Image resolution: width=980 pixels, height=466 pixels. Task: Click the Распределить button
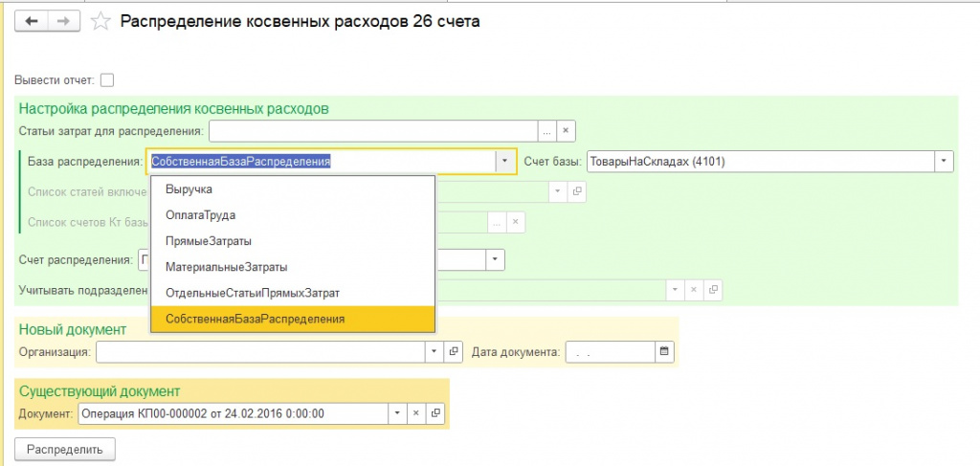pyautogui.click(x=65, y=449)
